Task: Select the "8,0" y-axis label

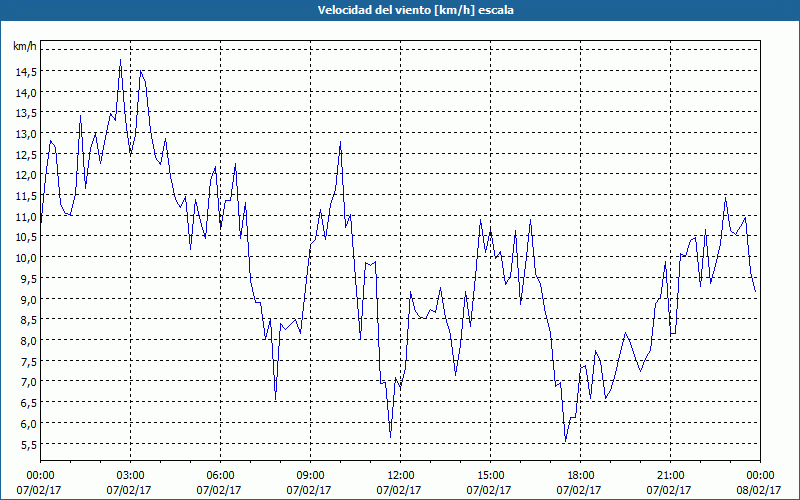Action: point(28,341)
